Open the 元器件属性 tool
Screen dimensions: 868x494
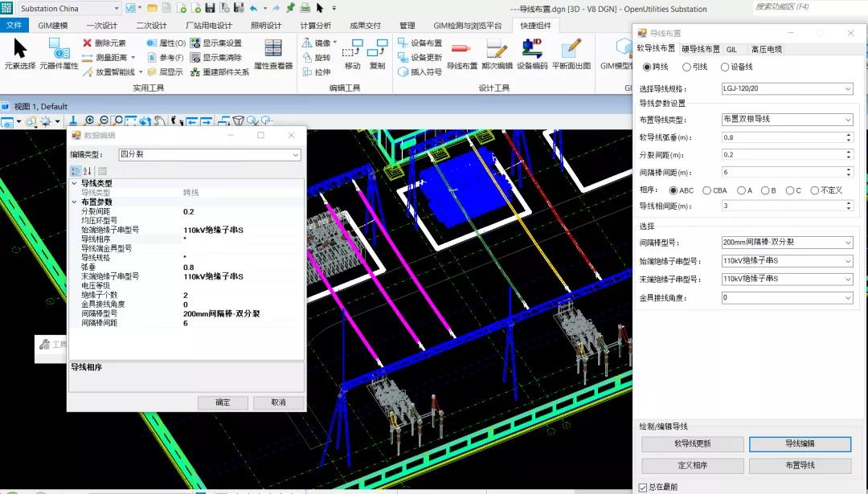coord(59,54)
